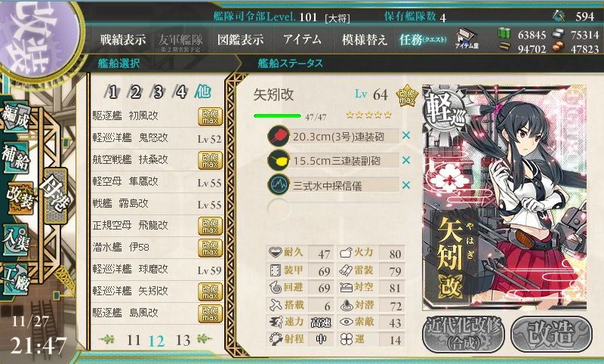Unequip the 15.5cm三連装副砲 via X mark

coord(405,160)
